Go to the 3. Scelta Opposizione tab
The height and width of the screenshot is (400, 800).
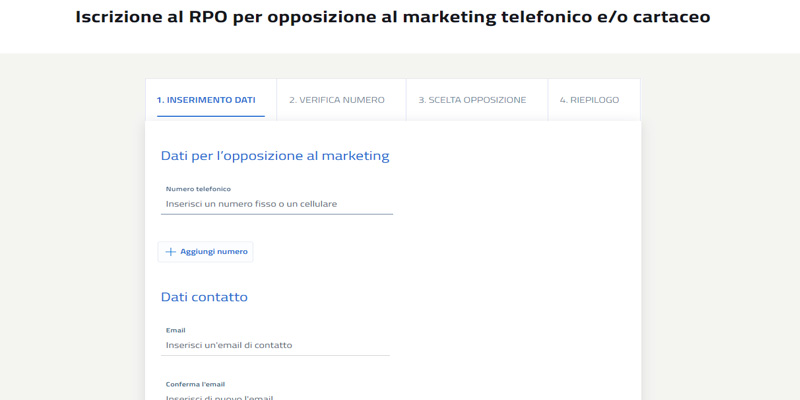[x=472, y=100]
